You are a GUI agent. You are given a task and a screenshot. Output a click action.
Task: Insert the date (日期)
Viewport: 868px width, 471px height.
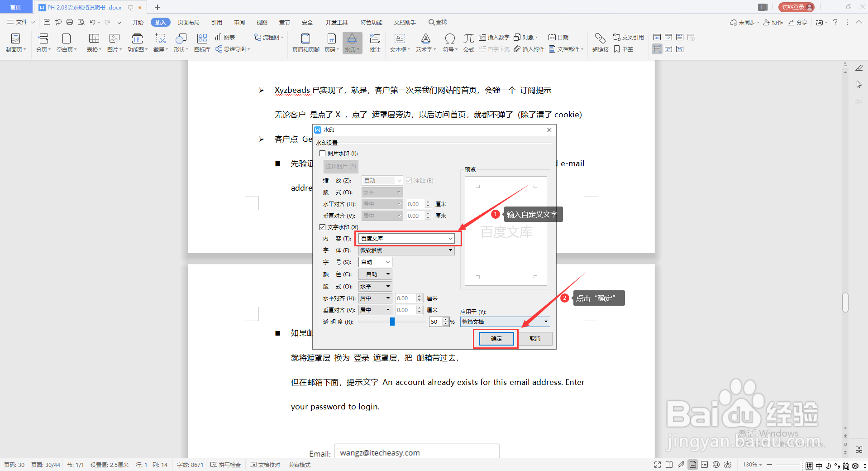click(x=558, y=37)
